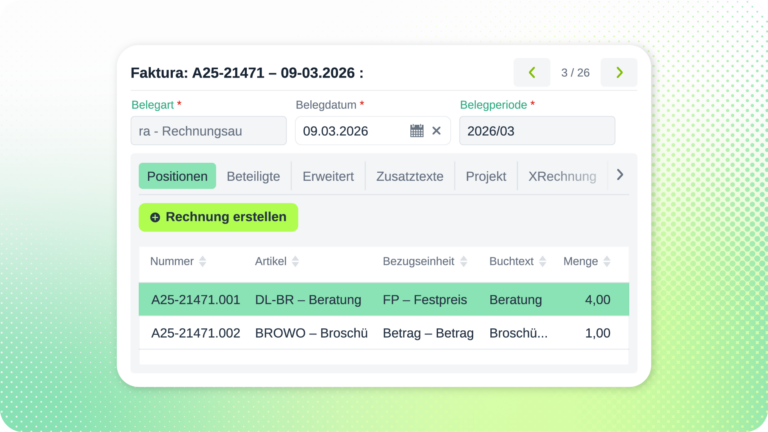Viewport: 768px width, 432px height.
Task: Go to the next invoice record
Action: (619, 72)
